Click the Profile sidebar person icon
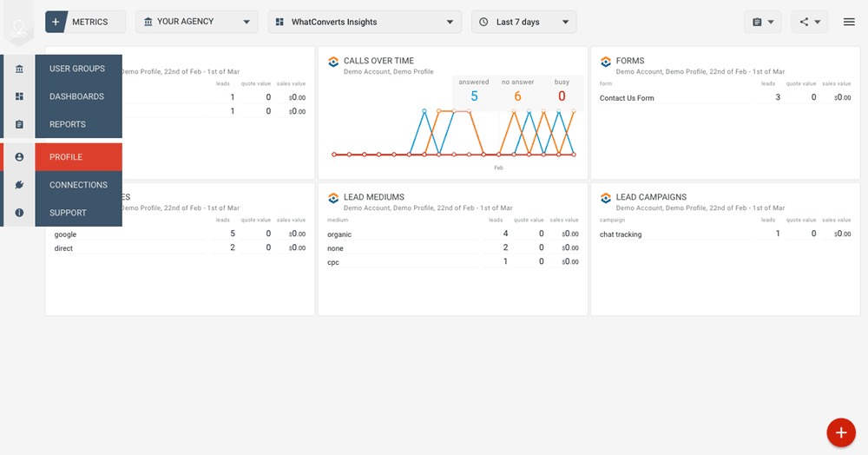The width and height of the screenshot is (868, 455). pos(19,157)
